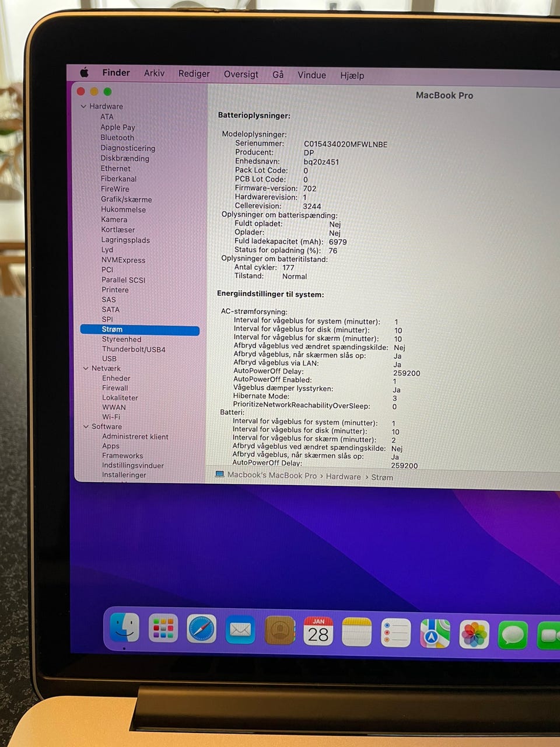This screenshot has height=747, width=560.
Task: Open Maps from the Dock
Action: (x=435, y=634)
